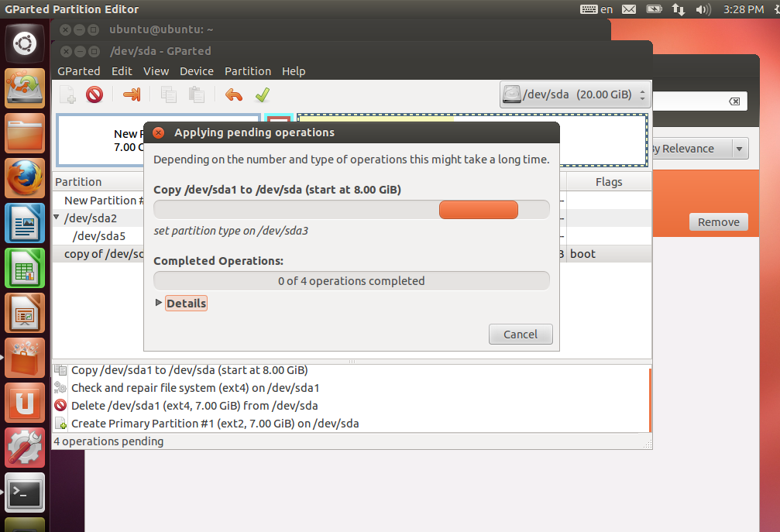Click the Paste partition toolbar icon
The width and height of the screenshot is (780, 532).
[197, 94]
